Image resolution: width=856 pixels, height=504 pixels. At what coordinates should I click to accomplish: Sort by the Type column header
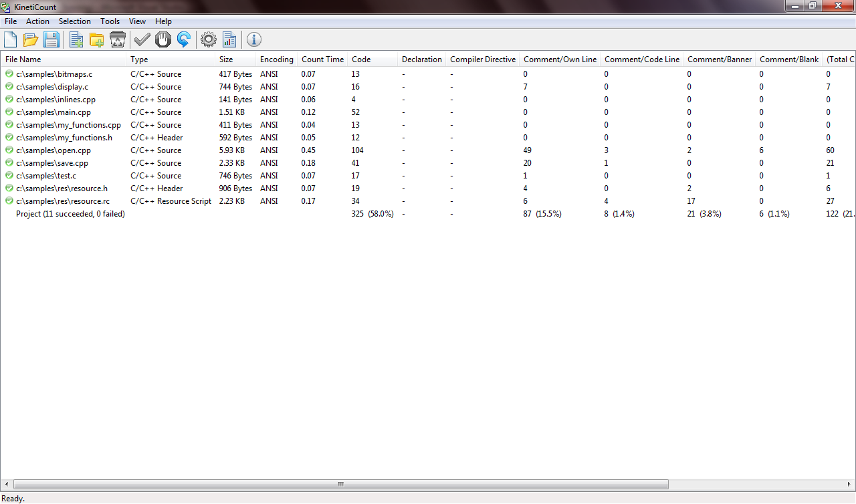click(x=171, y=59)
